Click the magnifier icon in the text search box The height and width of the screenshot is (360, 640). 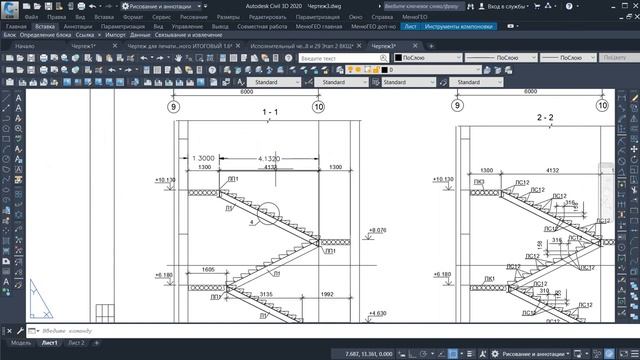point(383,58)
